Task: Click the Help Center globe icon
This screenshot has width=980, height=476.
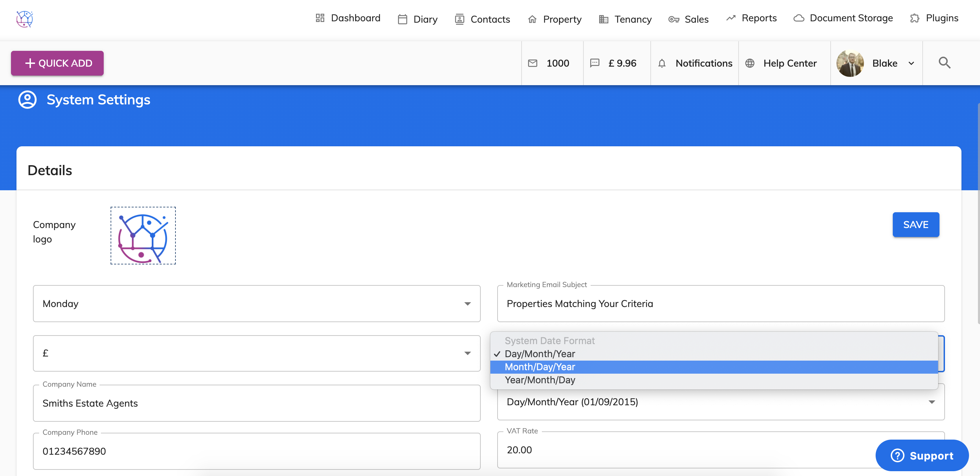Action: pyautogui.click(x=750, y=63)
